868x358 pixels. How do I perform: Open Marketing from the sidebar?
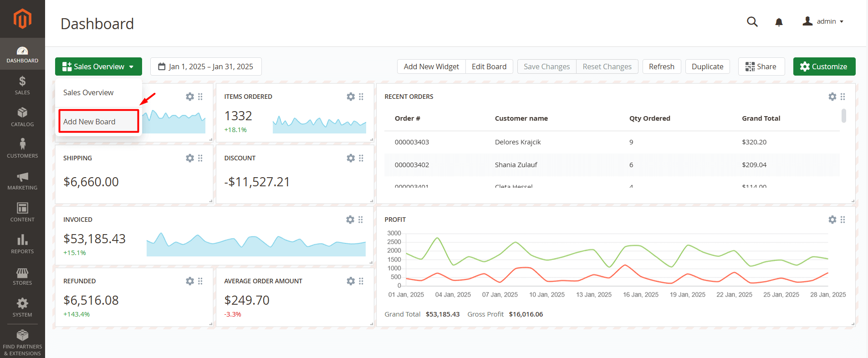click(x=22, y=180)
